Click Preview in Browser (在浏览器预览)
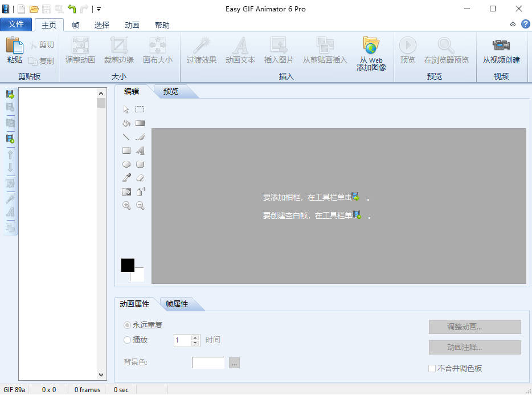This screenshot has height=395, width=532. pyautogui.click(x=446, y=50)
